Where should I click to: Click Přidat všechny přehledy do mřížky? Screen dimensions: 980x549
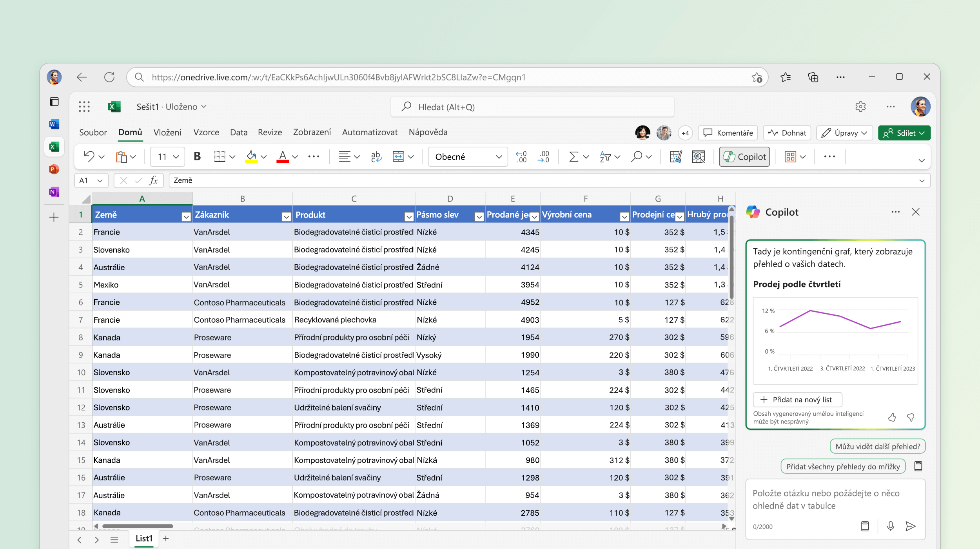tap(843, 467)
